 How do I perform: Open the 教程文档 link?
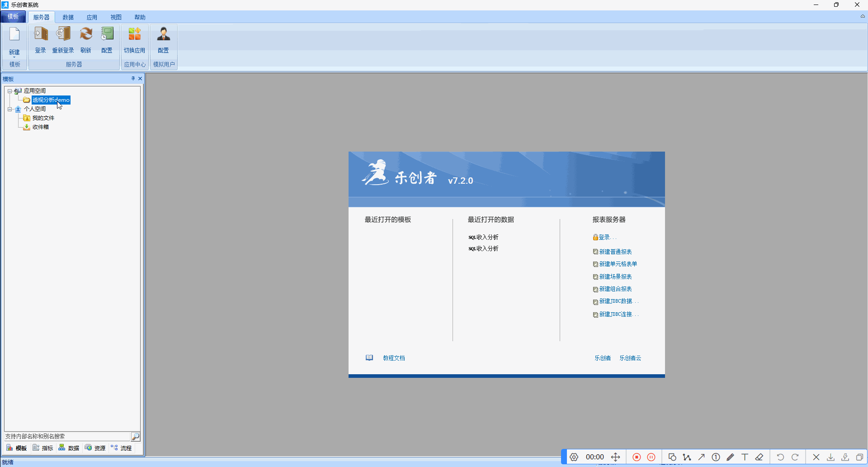394,358
